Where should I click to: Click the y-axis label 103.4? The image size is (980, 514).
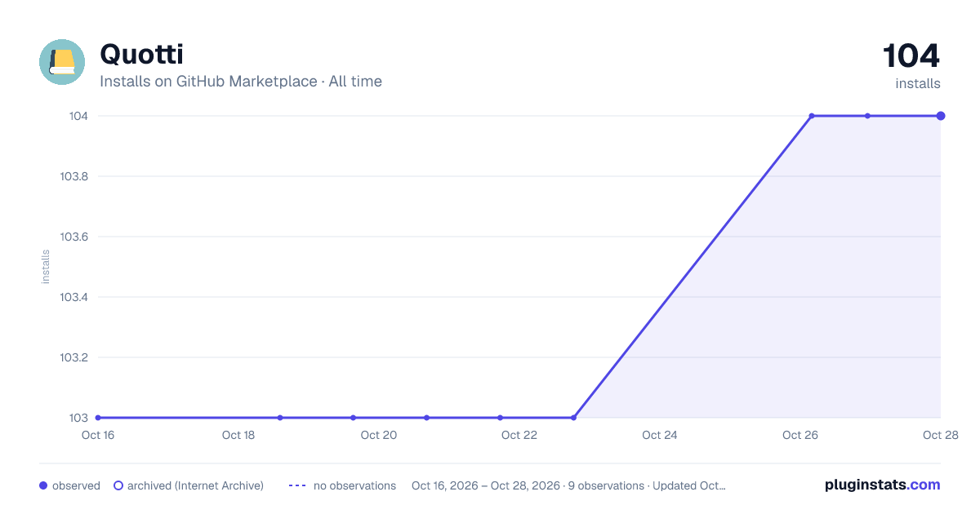pyautogui.click(x=74, y=297)
